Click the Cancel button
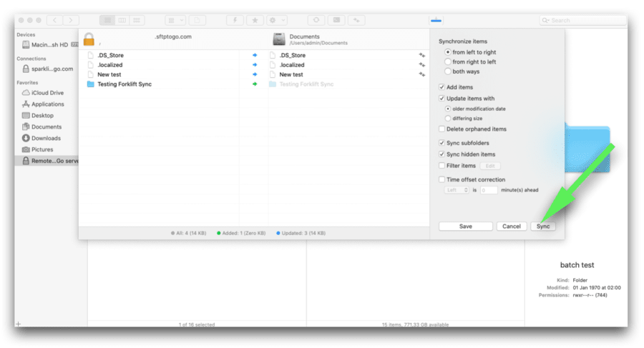The width and height of the screenshot is (644, 348). tap(512, 226)
